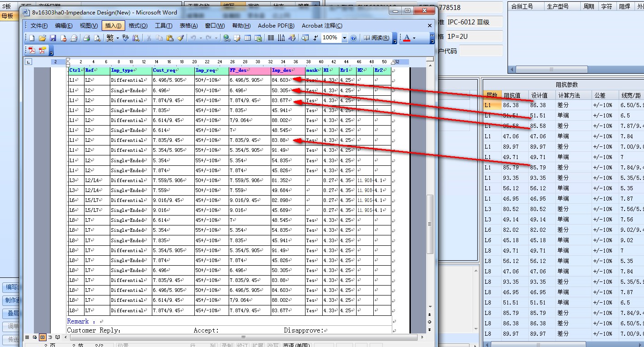Open the 编辑(E) menu

pos(64,26)
